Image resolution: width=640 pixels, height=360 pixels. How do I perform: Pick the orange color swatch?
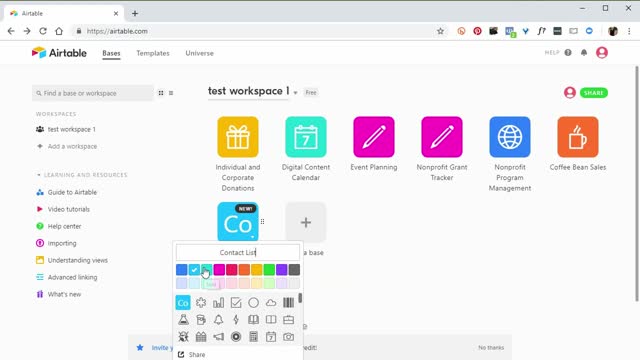point(244,269)
